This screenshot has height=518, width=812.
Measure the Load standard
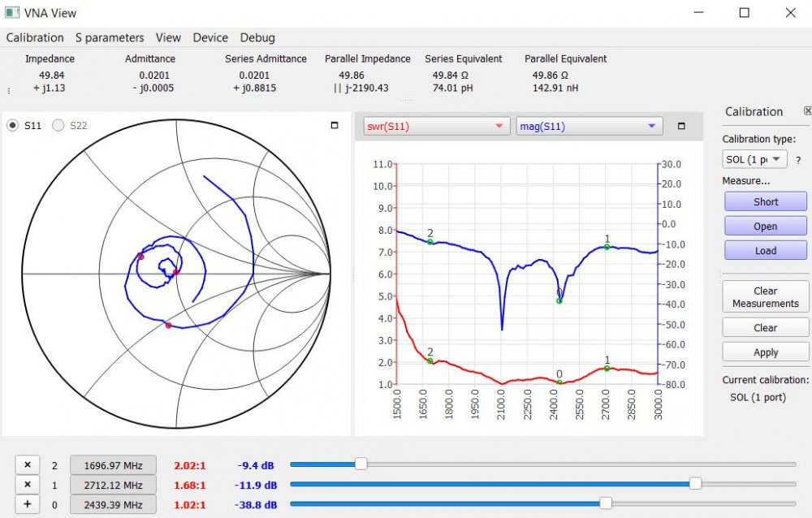[x=766, y=251]
